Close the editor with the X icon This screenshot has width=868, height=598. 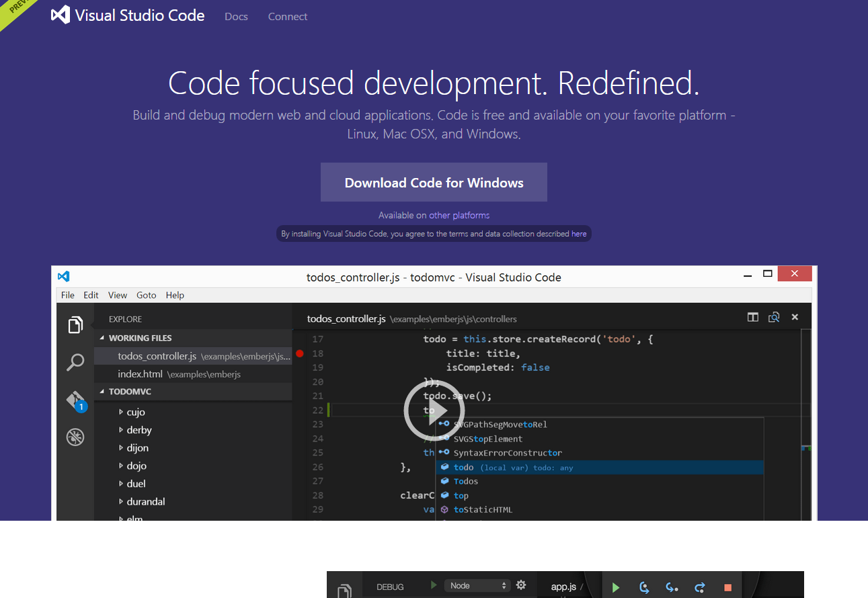click(795, 318)
